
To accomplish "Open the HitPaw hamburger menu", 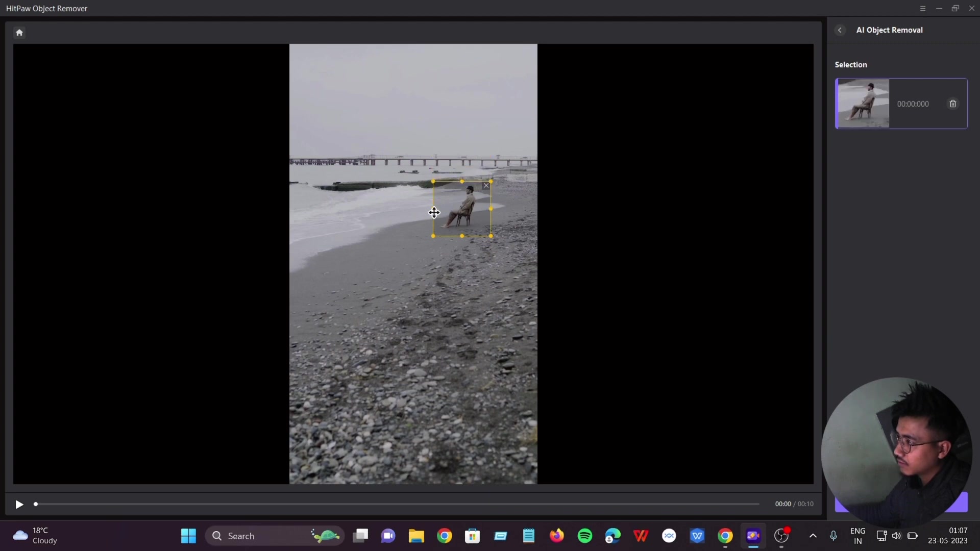I will pyautogui.click(x=923, y=8).
